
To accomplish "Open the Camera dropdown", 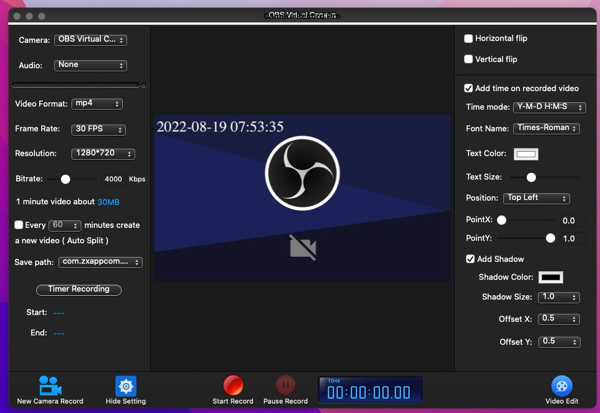I will [x=91, y=40].
